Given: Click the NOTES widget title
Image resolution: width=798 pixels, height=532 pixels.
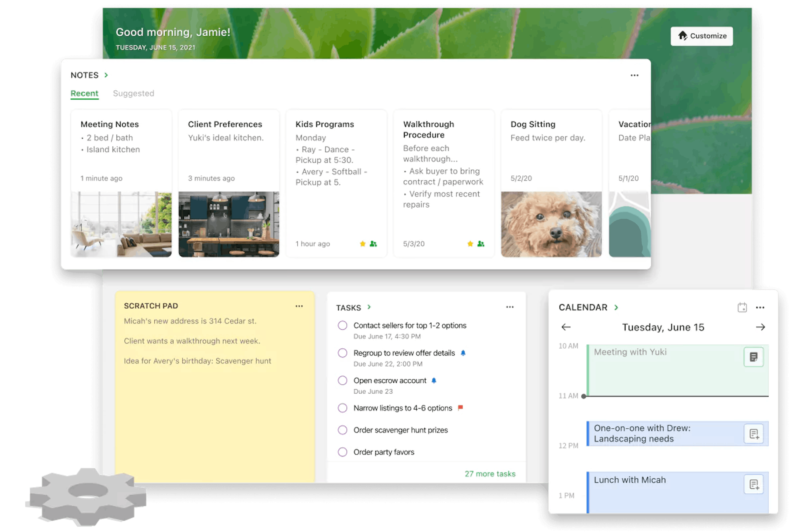Looking at the screenshot, I should [x=85, y=75].
